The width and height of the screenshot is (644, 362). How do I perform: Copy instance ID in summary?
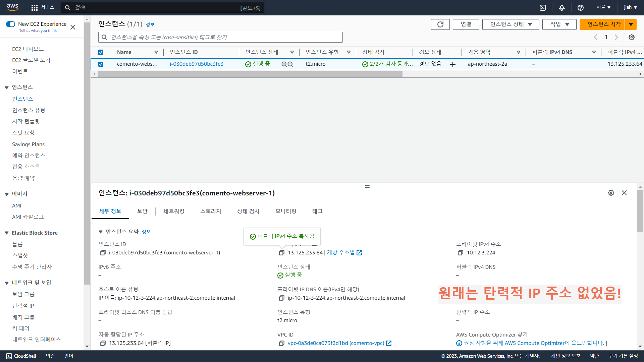point(103,253)
